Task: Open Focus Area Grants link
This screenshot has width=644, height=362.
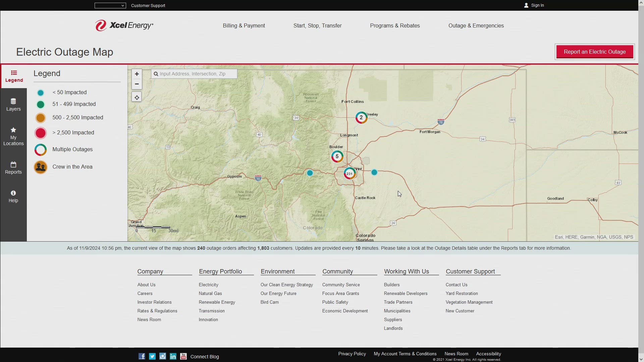Action: pos(340,294)
